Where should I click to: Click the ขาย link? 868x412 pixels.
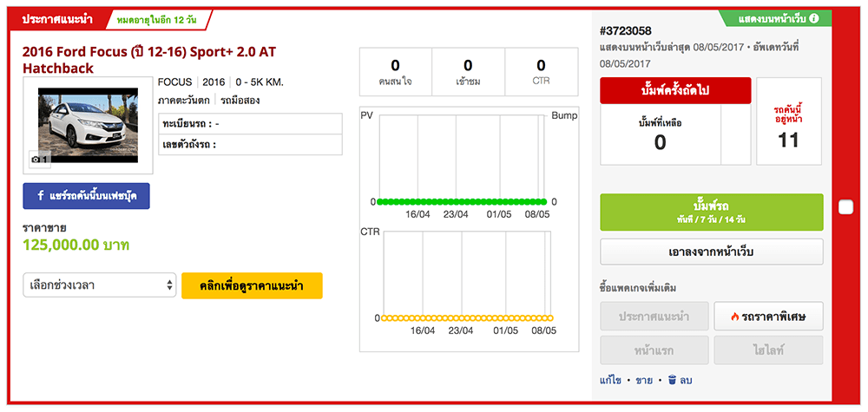(x=644, y=381)
